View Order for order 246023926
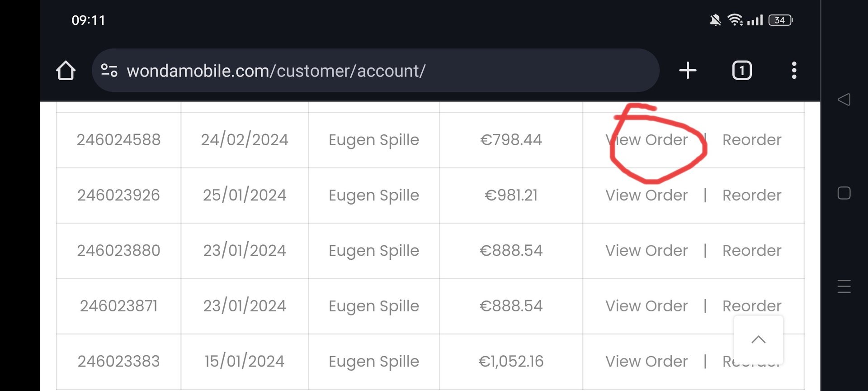This screenshot has height=391, width=868. coord(646,195)
